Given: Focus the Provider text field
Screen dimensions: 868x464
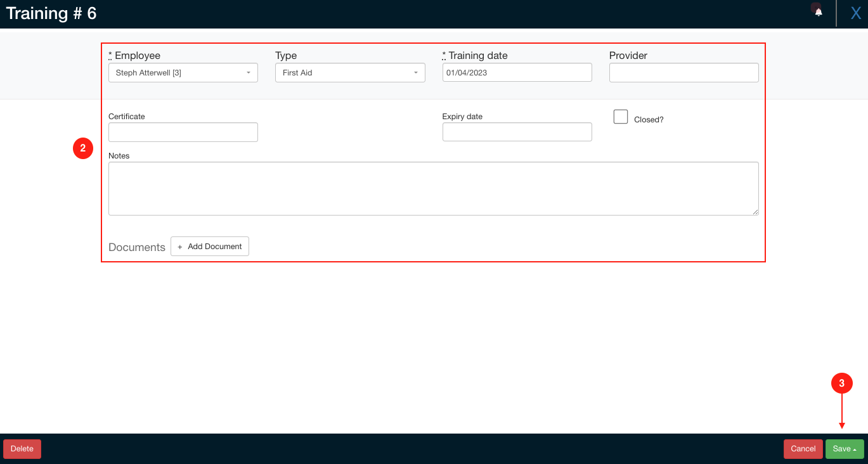Looking at the screenshot, I should point(683,73).
